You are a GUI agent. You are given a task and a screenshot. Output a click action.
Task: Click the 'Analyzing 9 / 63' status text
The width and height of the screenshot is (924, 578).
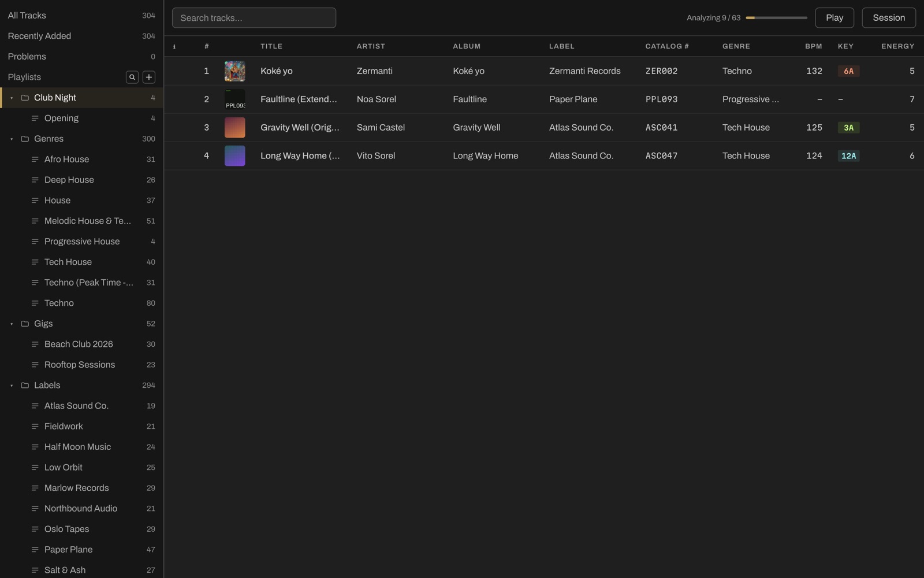point(713,18)
